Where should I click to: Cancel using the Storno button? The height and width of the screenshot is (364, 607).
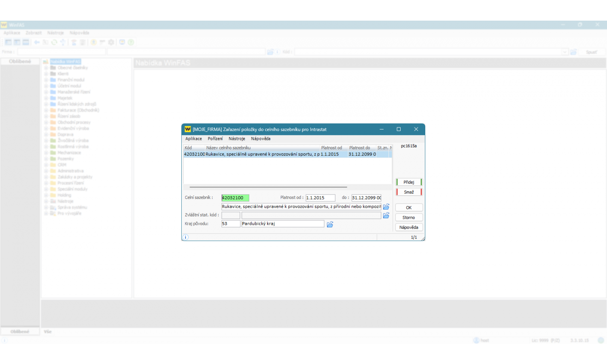409,218
